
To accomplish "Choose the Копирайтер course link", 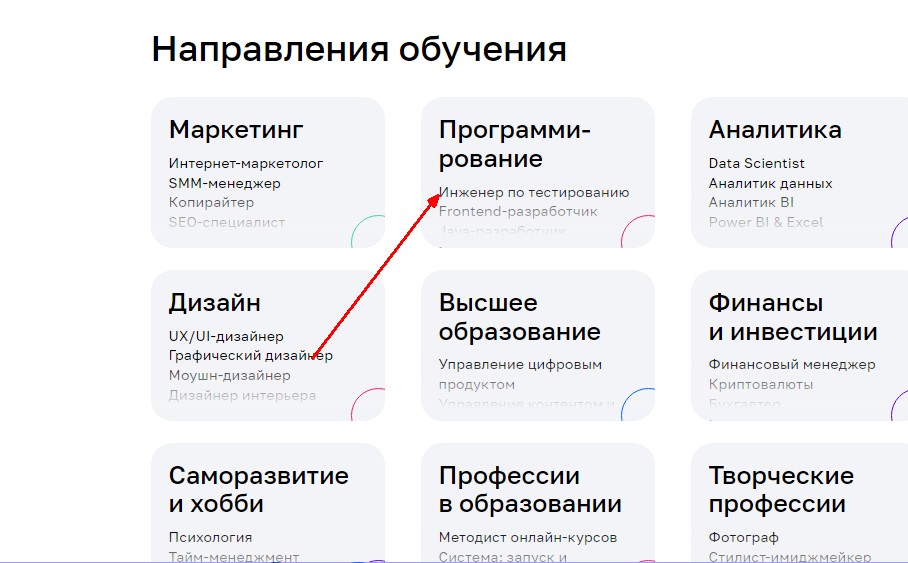I will coord(211,203).
